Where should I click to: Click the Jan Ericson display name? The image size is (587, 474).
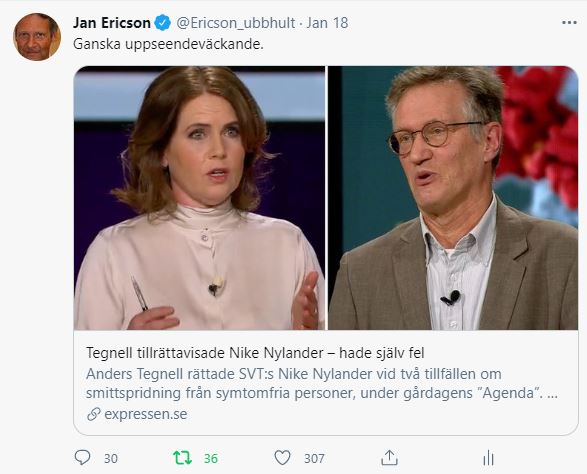click(x=112, y=23)
